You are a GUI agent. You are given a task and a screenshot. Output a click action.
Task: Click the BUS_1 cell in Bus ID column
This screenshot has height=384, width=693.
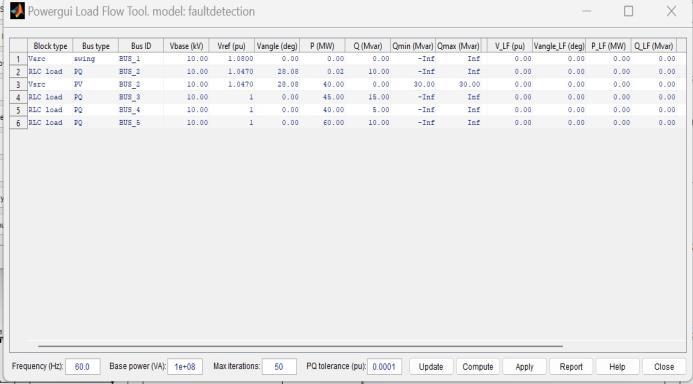pyautogui.click(x=141, y=59)
